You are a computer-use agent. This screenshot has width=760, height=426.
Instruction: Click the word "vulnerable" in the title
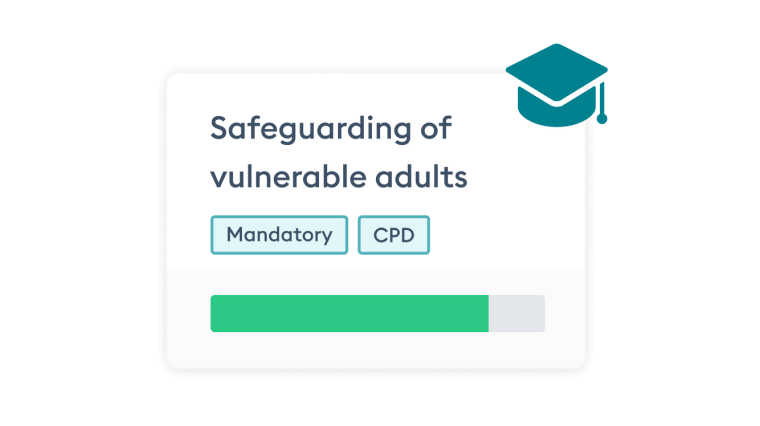coord(282,177)
